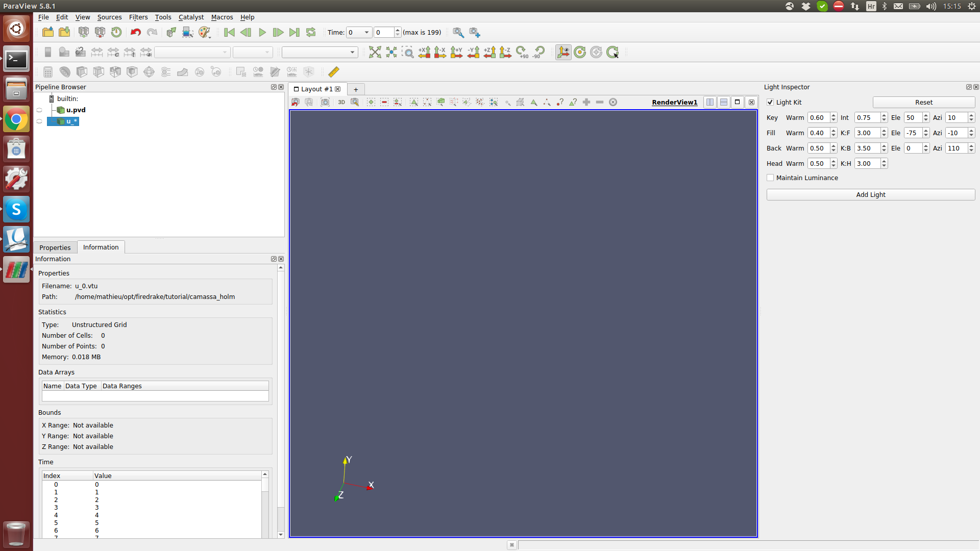This screenshot has height=551, width=980.
Task: Jump to the last frame
Action: click(x=295, y=32)
